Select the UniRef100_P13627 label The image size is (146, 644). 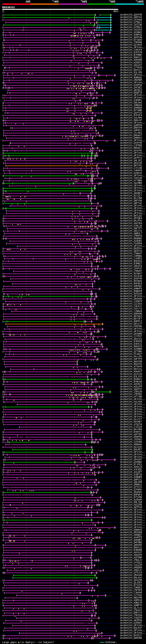pyautogui.click(x=131, y=354)
